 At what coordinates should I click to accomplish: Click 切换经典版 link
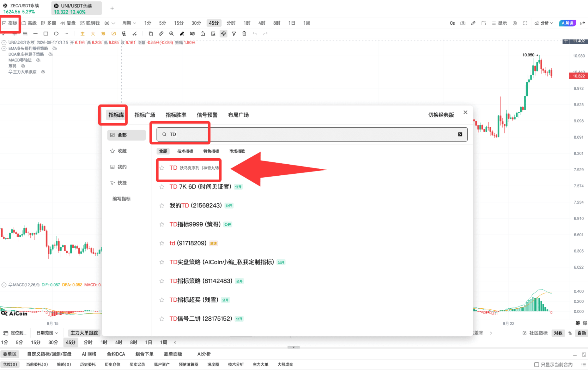441,115
